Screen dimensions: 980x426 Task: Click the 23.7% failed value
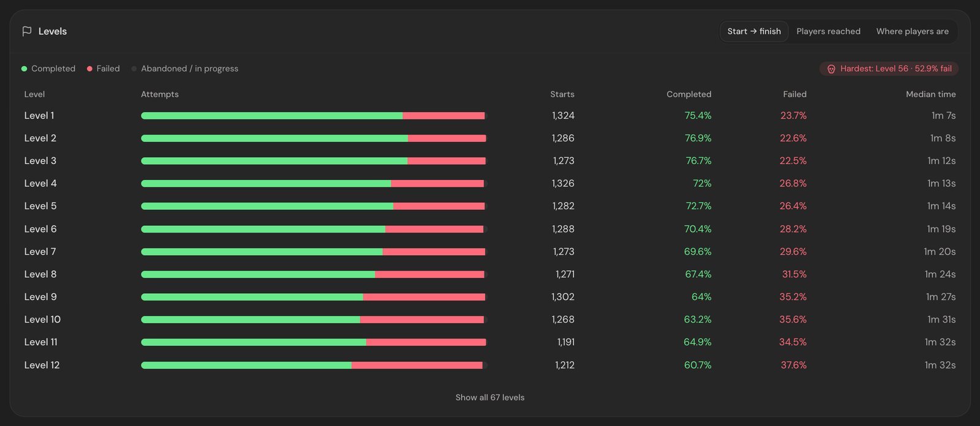tap(794, 116)
